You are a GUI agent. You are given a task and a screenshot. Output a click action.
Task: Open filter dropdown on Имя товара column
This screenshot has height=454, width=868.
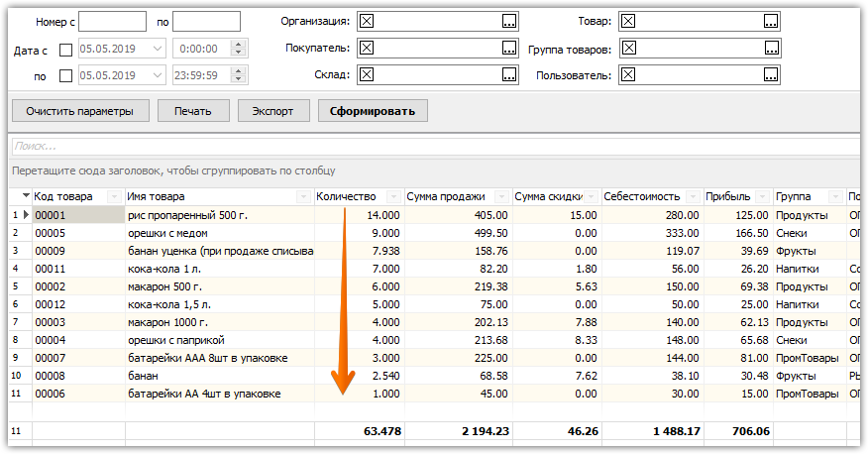(303, 196)
